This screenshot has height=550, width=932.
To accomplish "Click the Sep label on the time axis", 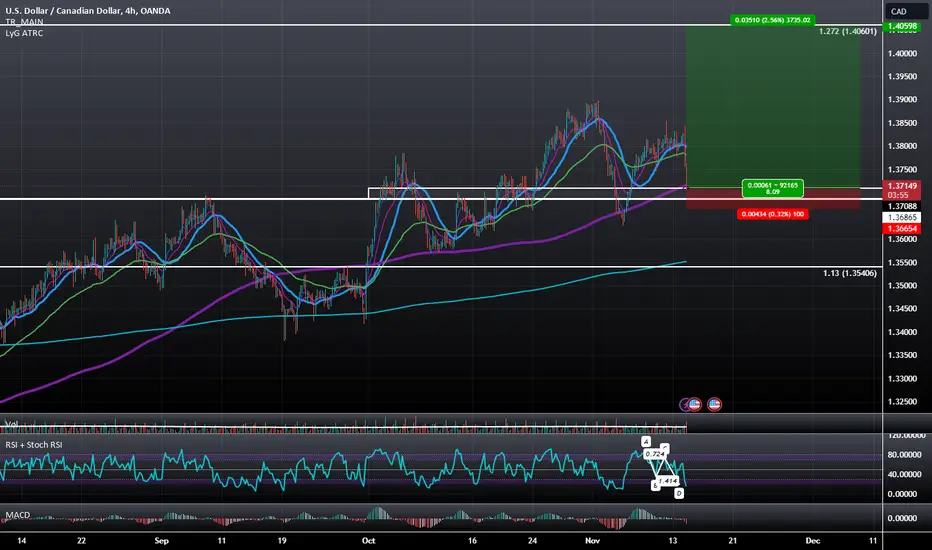I will pos(161,540).
